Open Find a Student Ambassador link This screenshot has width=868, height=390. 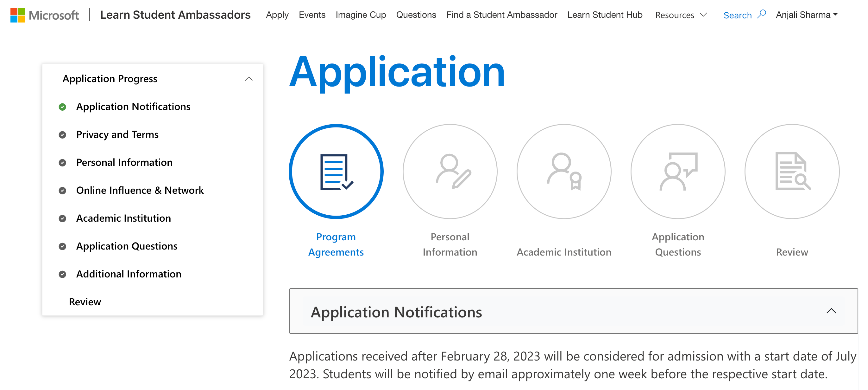pos(501,15)
